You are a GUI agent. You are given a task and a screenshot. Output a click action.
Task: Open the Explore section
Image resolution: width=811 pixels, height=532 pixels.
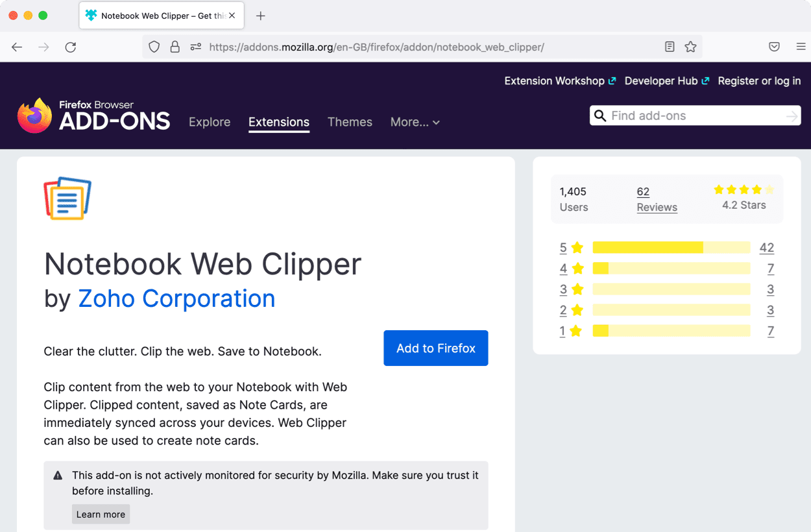click(x=210, y=122)
